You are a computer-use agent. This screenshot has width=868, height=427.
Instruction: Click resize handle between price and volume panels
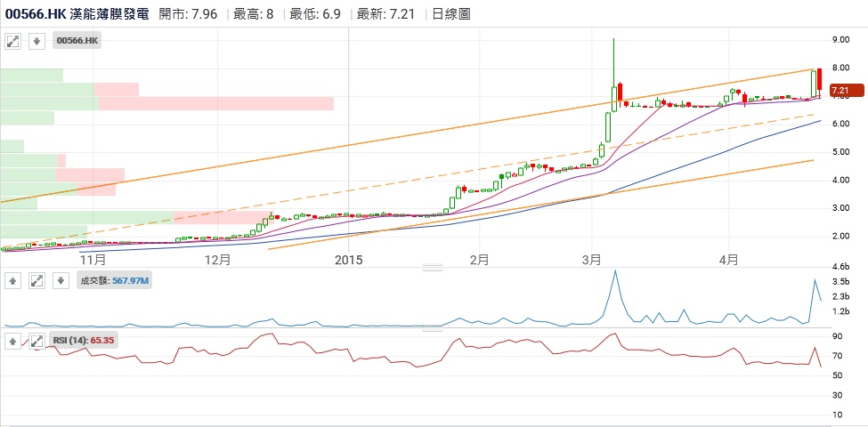click(x=433, y=267)
